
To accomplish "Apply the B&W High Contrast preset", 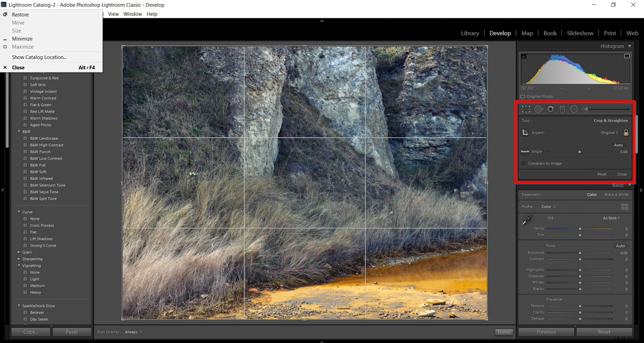I will [x=46, y=145].
